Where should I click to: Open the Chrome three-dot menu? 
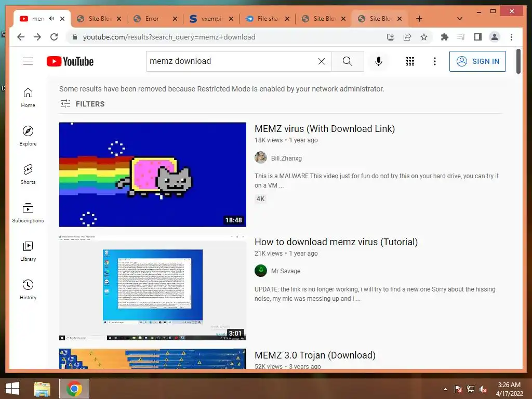click(x=511, y=37)
